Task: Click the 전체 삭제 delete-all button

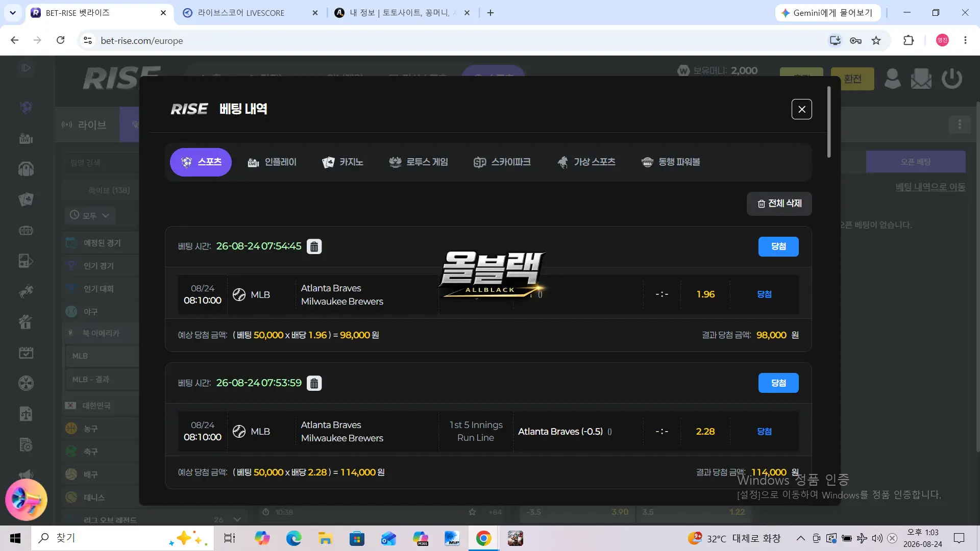Action: coord(779,204)
